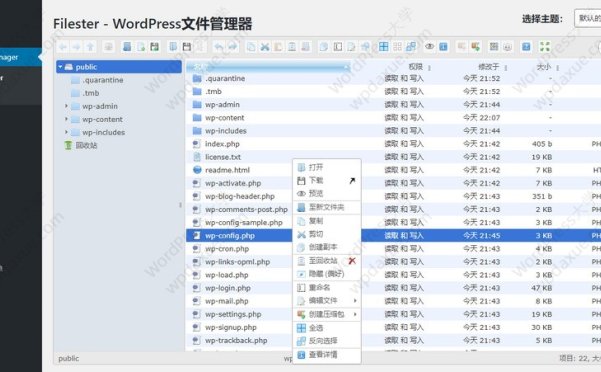
Task: Click the Undo arrow in toolbar
Action: 218,47
